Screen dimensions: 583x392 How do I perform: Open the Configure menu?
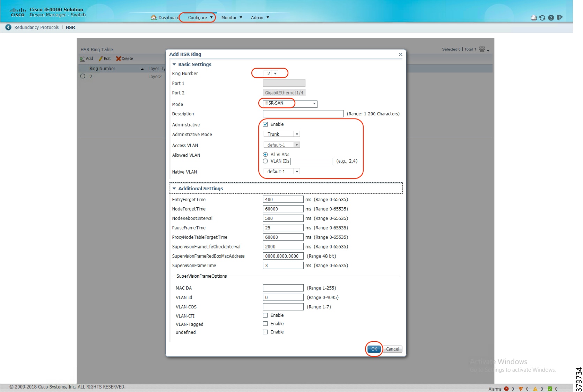click(x=200, y=17)
